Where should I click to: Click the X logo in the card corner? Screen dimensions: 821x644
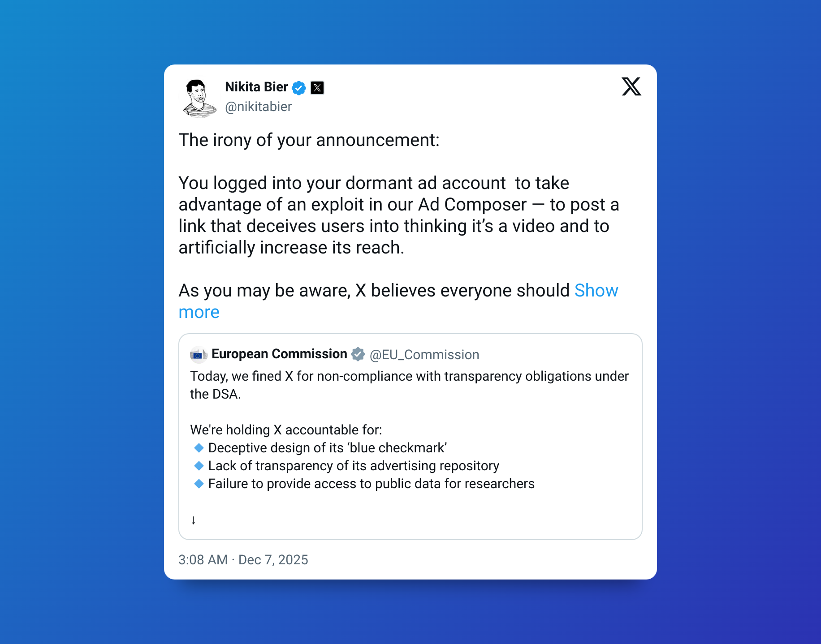click(631, 86)
